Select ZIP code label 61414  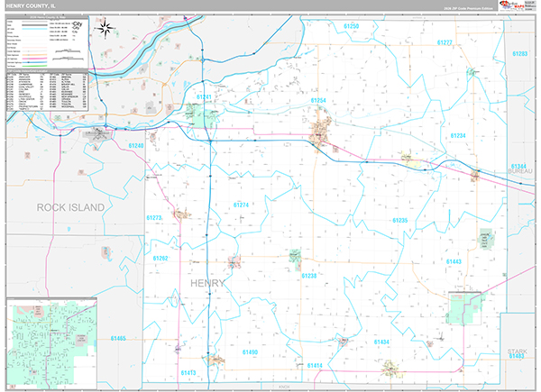(315, 365)
